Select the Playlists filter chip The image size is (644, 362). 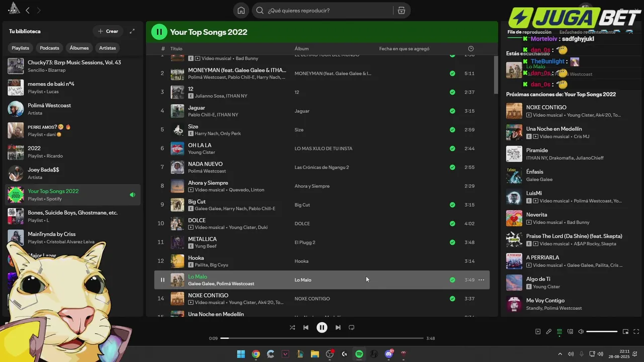pyautogui.click(x=21, y=48)
